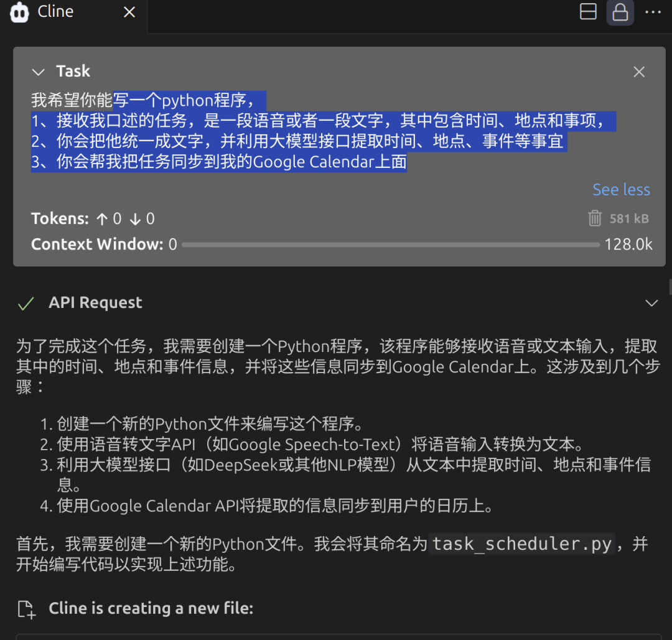Click task line about Google Calendar sync

coord(219,162)
